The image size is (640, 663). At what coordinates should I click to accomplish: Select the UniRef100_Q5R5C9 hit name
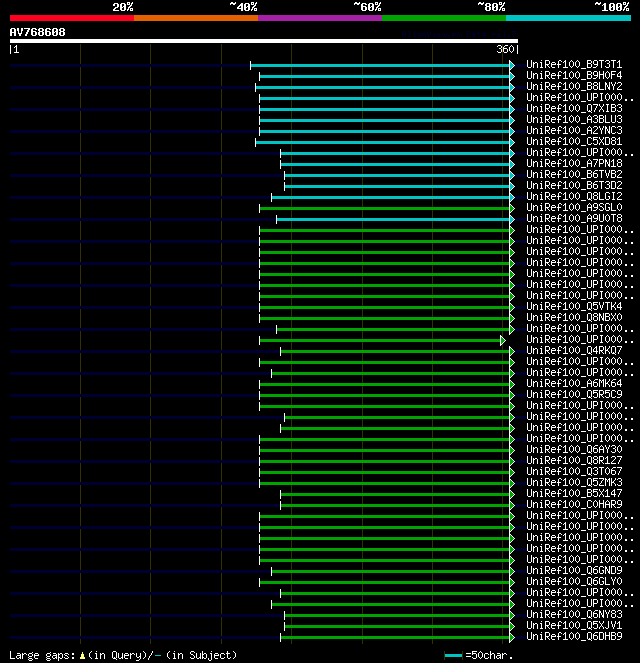click(574, 394)
